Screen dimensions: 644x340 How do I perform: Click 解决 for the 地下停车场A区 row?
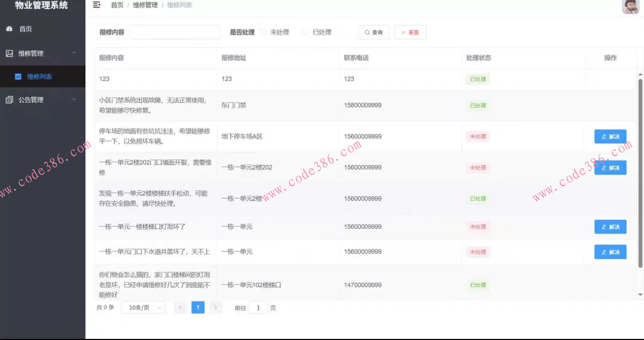(x=610, y=137)
